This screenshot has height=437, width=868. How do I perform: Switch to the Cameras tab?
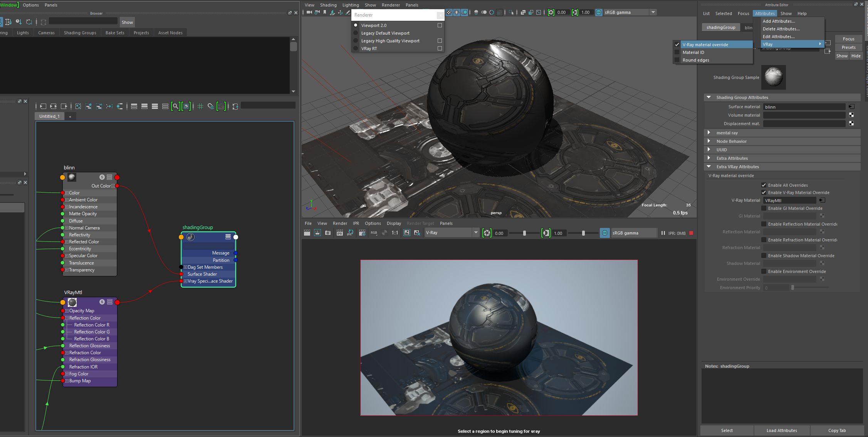(x=46, y=33)
